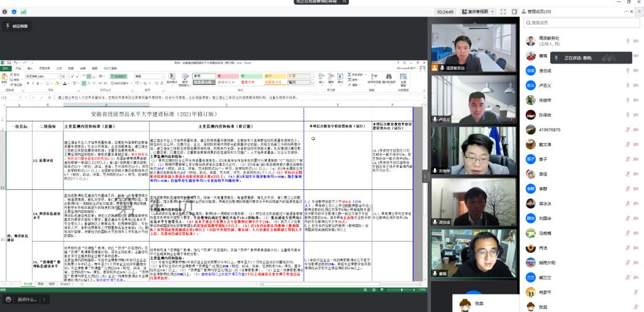Switch to the Sheet3 worksheet tab

point(64,284)
